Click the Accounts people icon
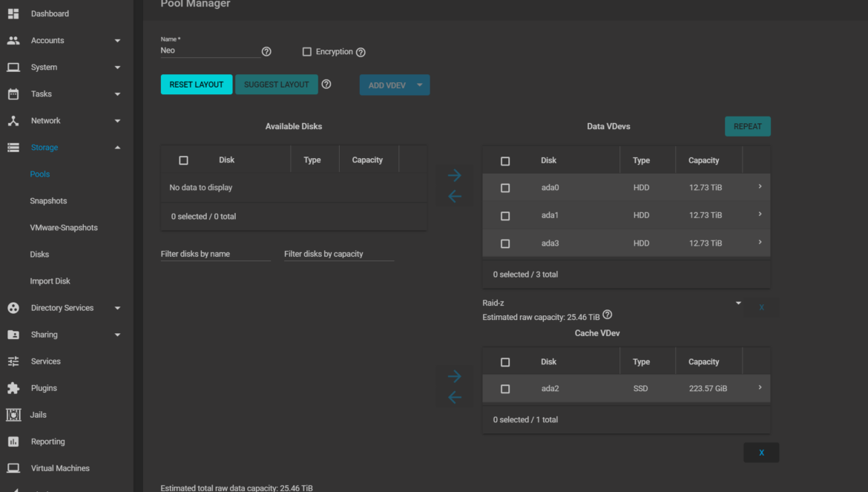This screenshot has height=492, width=868. [x=13, y=40]
